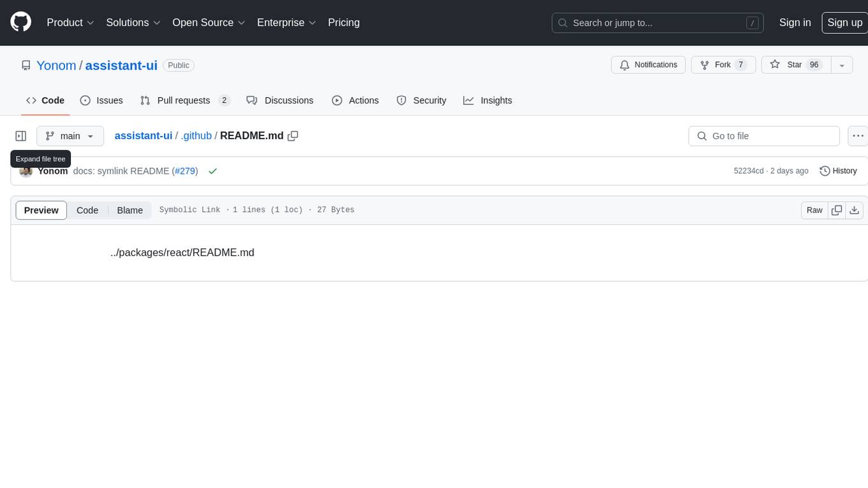The height and width of the screenshot is (488, 868).
Task: Open commit 52234cd
Action: (749, 171)
